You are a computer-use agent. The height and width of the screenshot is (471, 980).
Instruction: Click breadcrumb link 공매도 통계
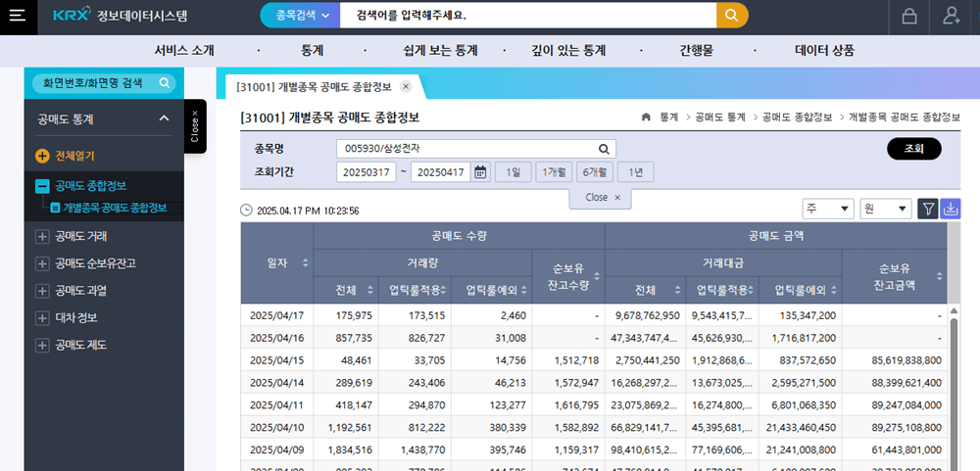click(x=720, y=118)
